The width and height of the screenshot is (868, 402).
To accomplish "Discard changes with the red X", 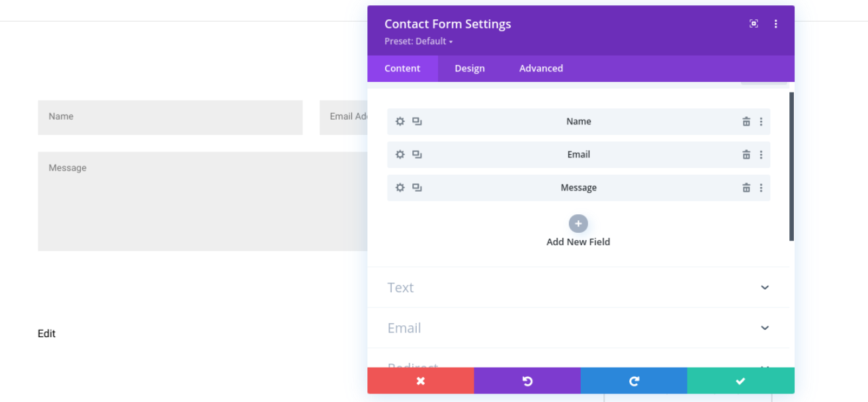I will coord(420,380).
